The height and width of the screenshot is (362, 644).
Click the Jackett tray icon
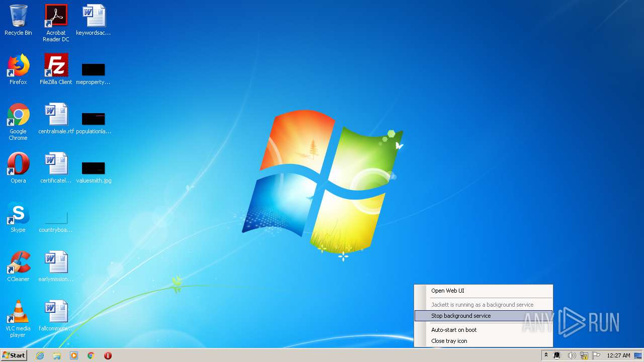tap(557, 355)
